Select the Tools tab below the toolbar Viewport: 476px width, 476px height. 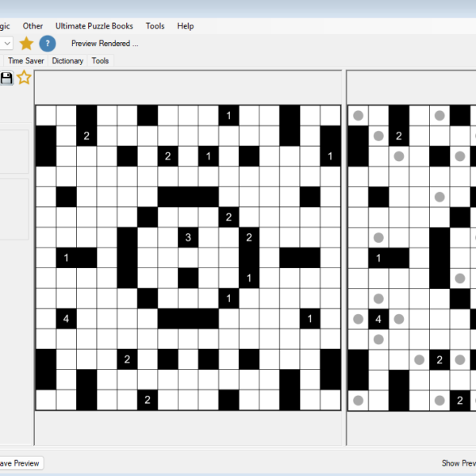(100, 60)
